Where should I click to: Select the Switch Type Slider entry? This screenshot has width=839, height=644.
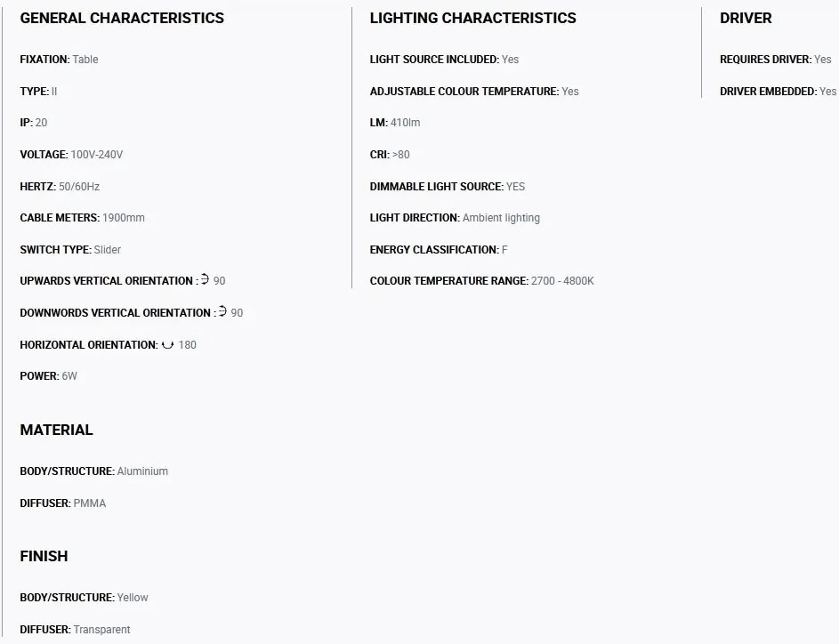tap(70, 250)
